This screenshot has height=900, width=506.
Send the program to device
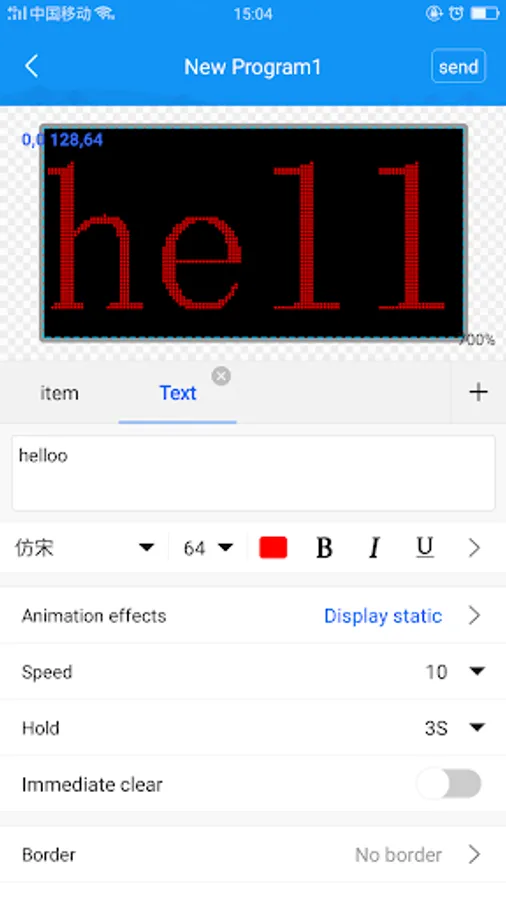458,67
